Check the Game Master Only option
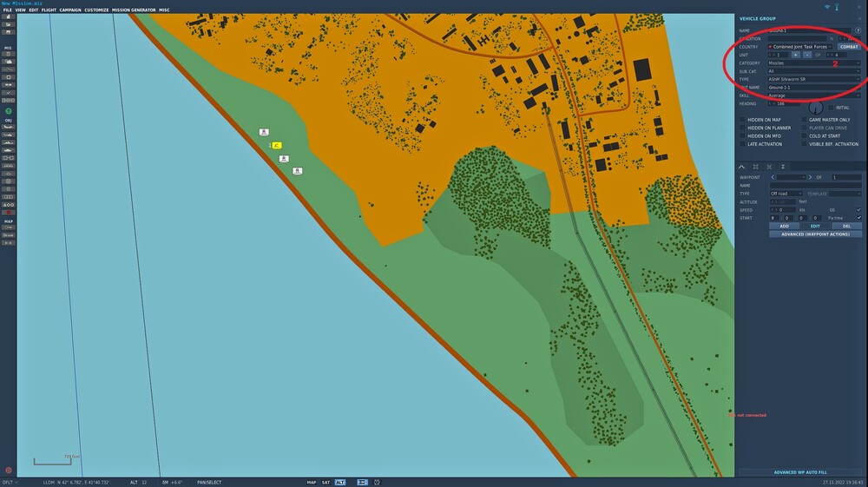The image size is (868, 487). click(805, 120)
